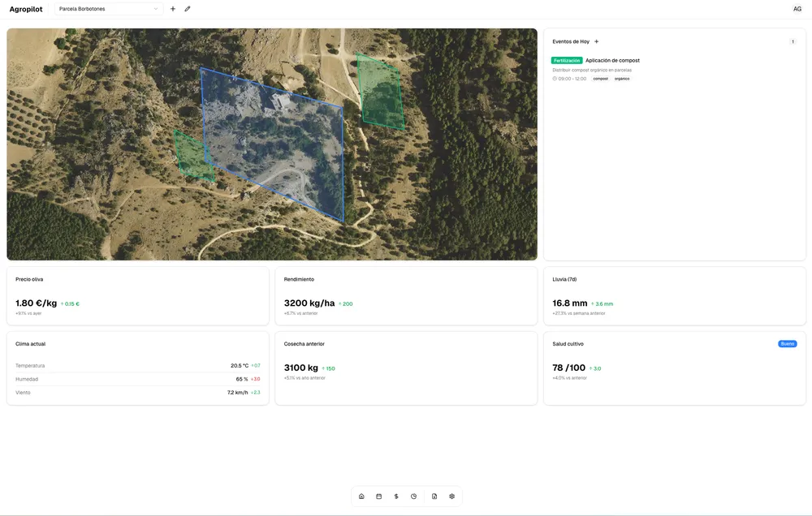Switch to the home tab in bottom nav
The width and height of the screenshot is (812, 516).
point(361,496)
